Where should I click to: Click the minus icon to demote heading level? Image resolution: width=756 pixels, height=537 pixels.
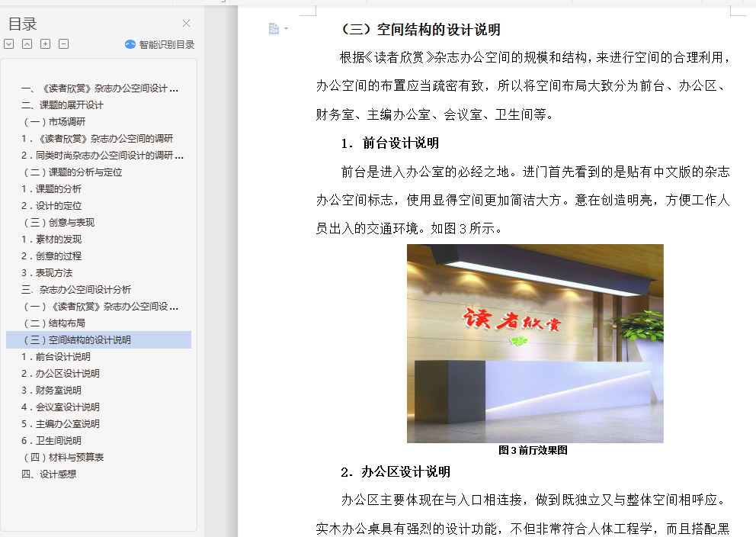(x=64, y=44)
